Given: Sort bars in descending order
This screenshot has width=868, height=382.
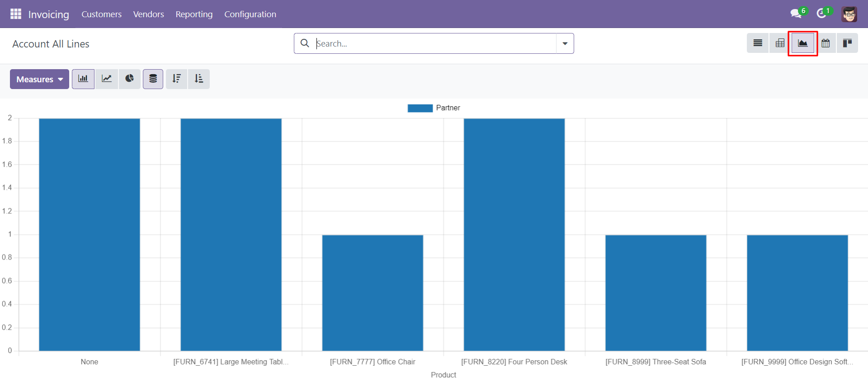Looking at the screenshot, I should pyautogui.click(x=176, y=79).
